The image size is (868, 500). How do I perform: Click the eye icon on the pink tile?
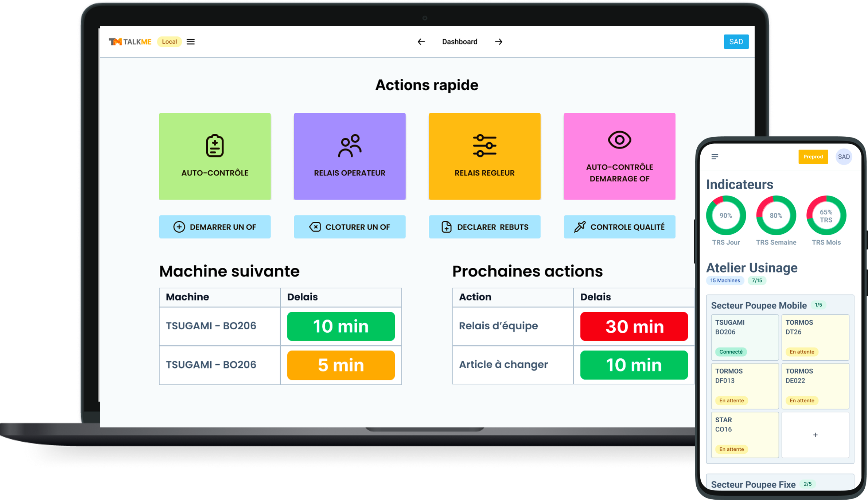[x=619, y=140]
